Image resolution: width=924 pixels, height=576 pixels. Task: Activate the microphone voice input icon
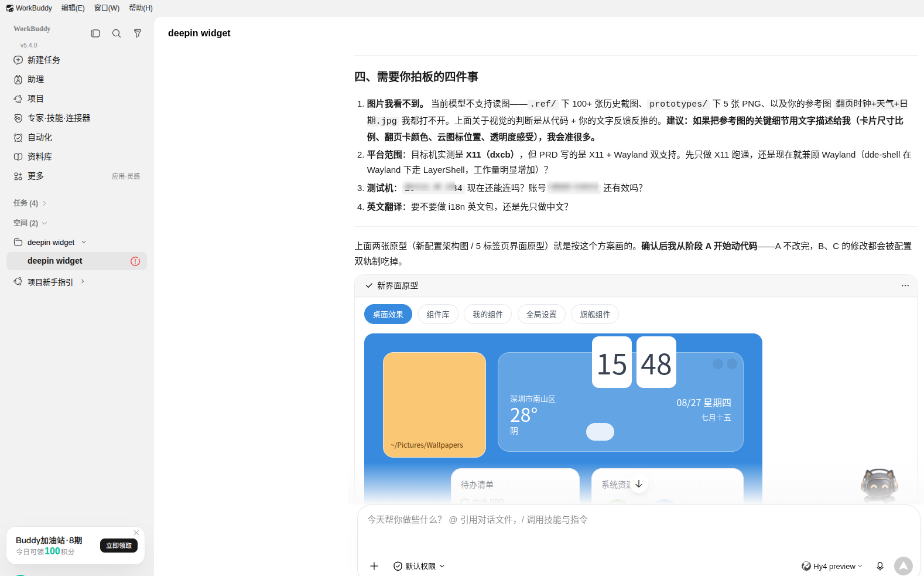(x=880, y=566)
